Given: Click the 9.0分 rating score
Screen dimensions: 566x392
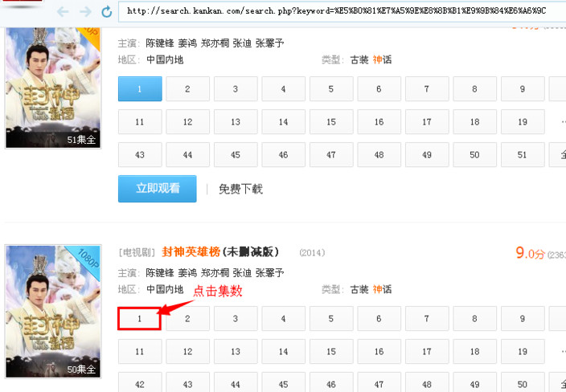Looking at the screenshot, I should click(x=531, y=253).
